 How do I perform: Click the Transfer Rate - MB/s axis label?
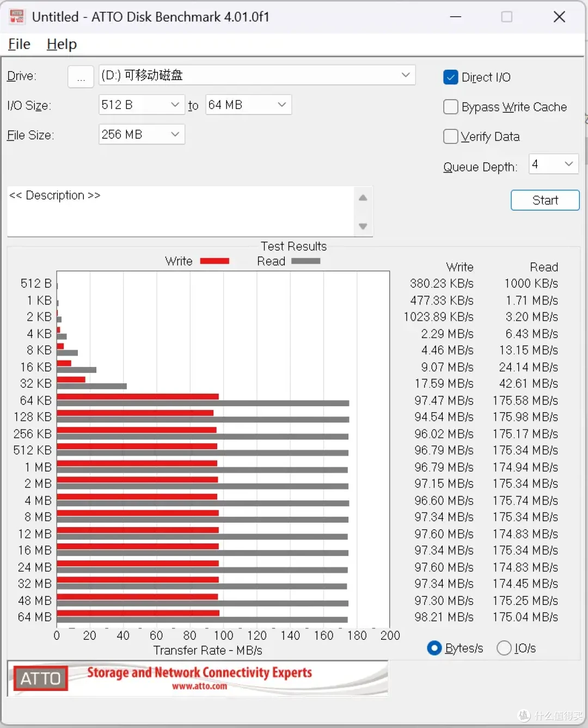pos(208,650)
